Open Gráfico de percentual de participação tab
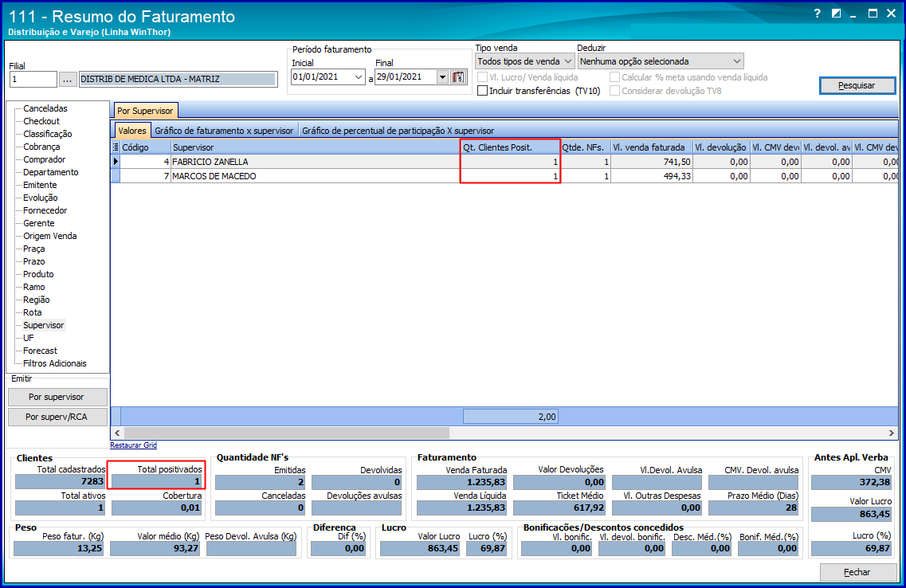 (x=398, y=131)
